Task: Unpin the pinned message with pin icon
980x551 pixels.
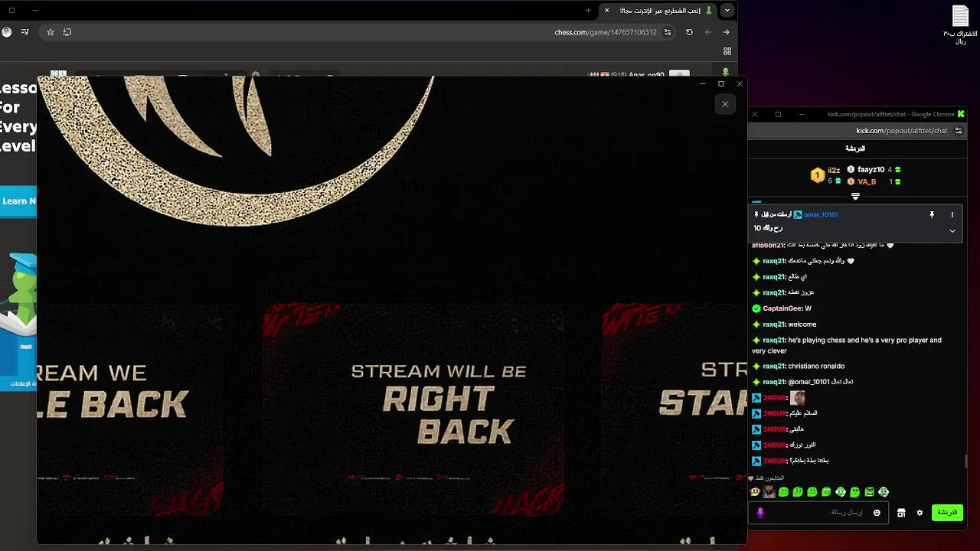Action: [x=932, y=215]
